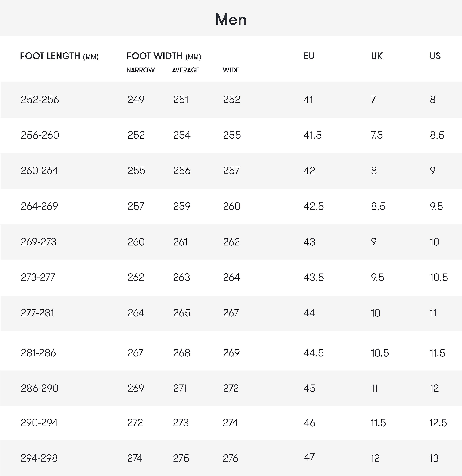Click the EU size 42.5 value
The image size is (462, 476).
point(314,206)
